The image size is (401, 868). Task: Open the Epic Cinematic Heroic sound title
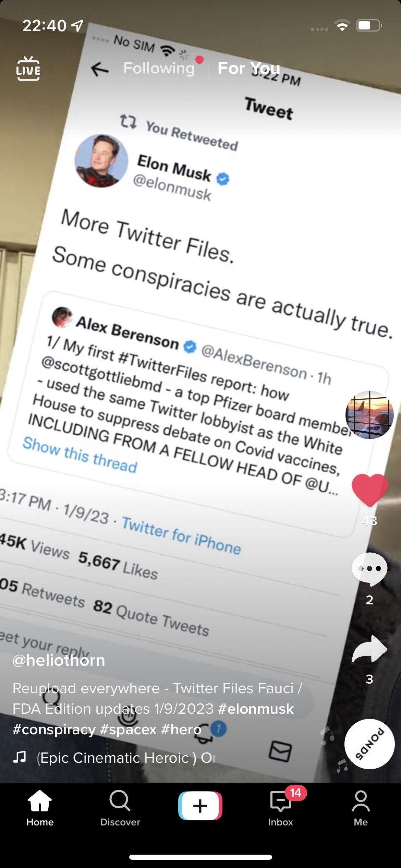(x=127, y=758)
